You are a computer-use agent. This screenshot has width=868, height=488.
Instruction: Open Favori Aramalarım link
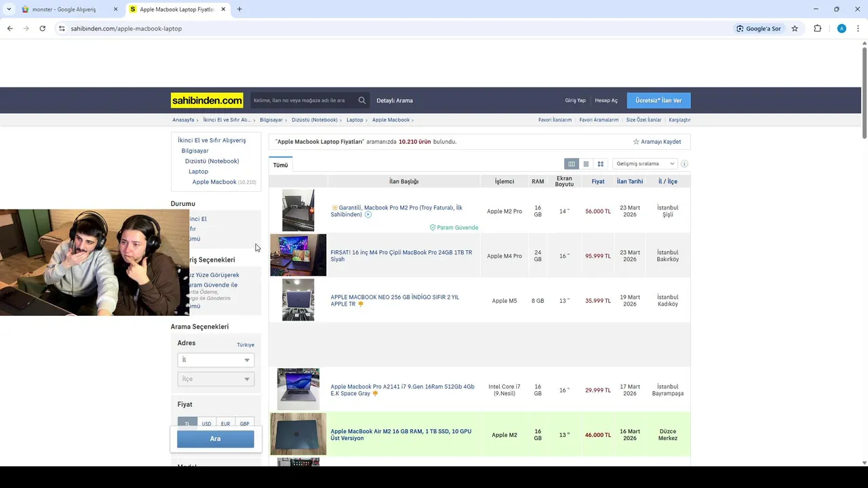pyautogui.click(x=599, y=120)
